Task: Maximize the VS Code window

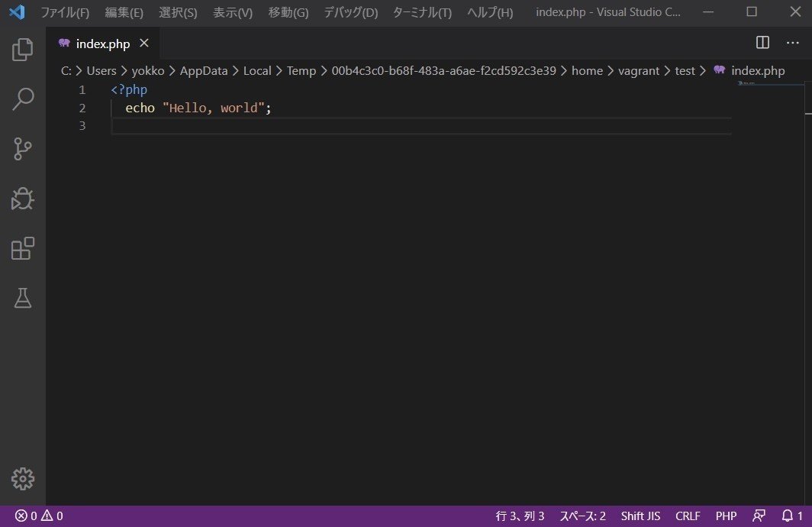Action: point(752,11)
